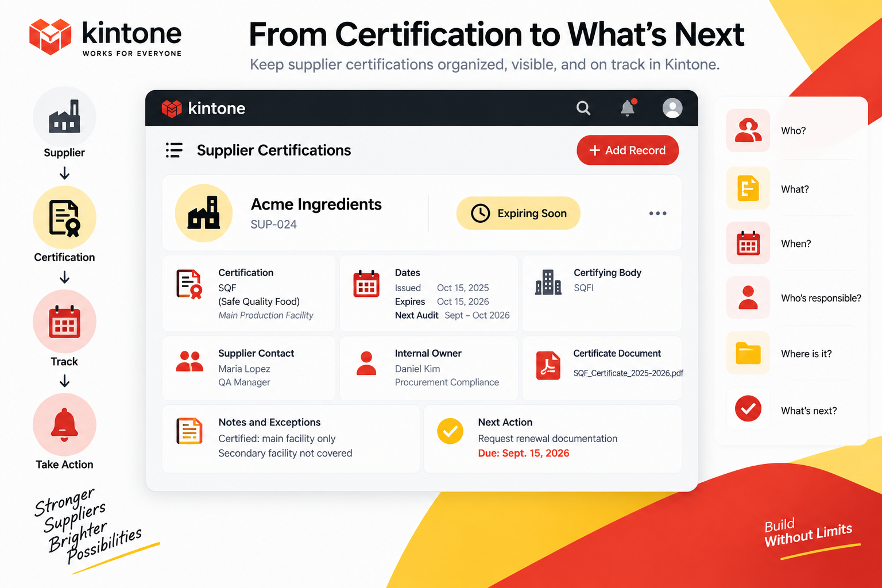Click Main Production Facility text

tap(266, 315)
